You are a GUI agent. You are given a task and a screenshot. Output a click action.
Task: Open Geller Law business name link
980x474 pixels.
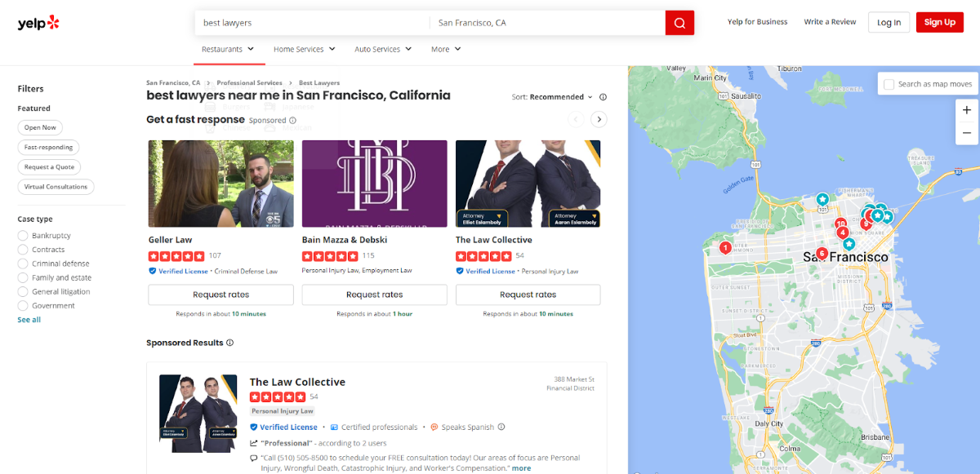(x=170, y=240)
